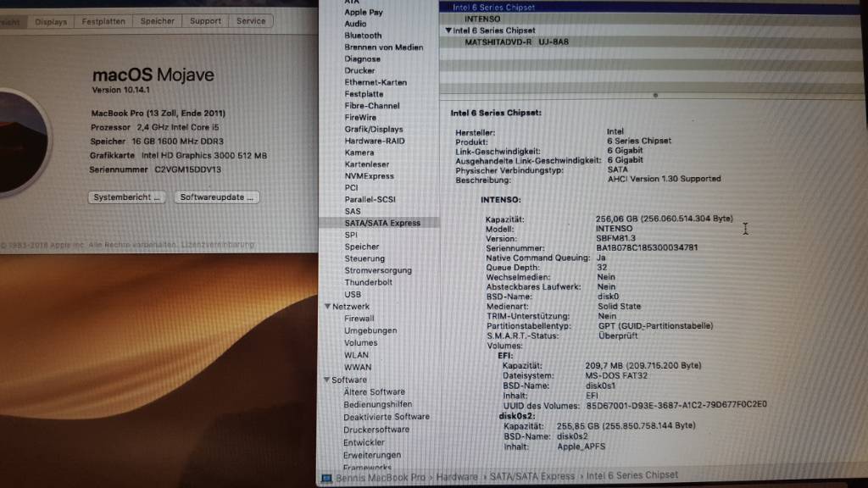Viewport: 868px width, 488px height.
Task: Select Speicher in the hardware sidebar
Action: point(361,247)
